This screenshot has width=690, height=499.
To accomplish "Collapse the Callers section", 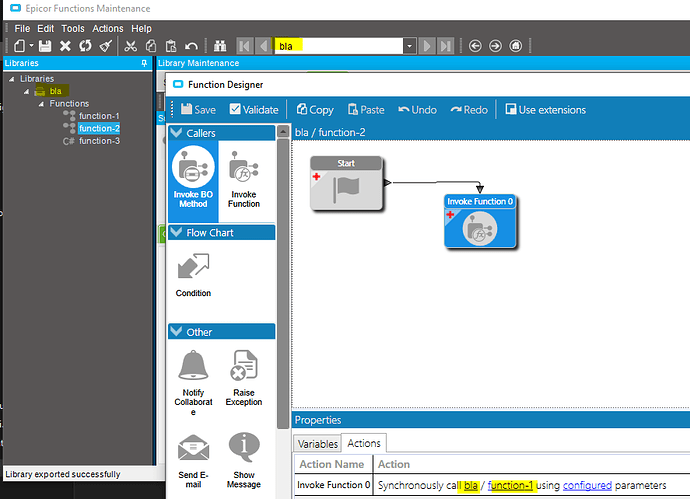I will tap(177, 133).
